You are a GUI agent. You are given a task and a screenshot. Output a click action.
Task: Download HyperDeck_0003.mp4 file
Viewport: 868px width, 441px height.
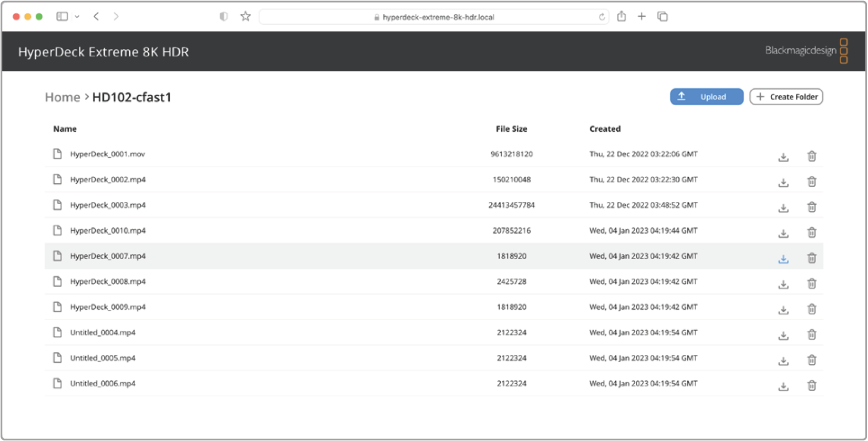click(783, 207)
